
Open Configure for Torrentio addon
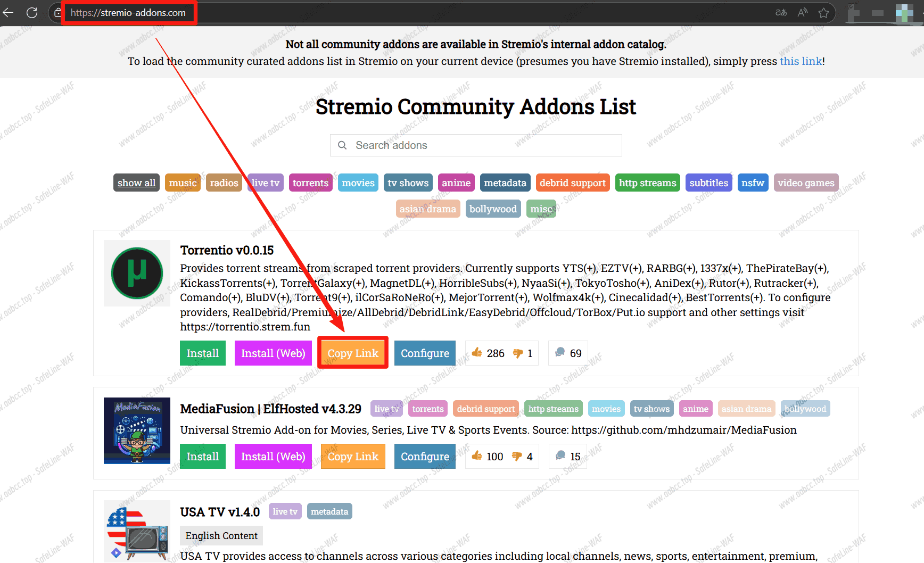pos(425,353)
